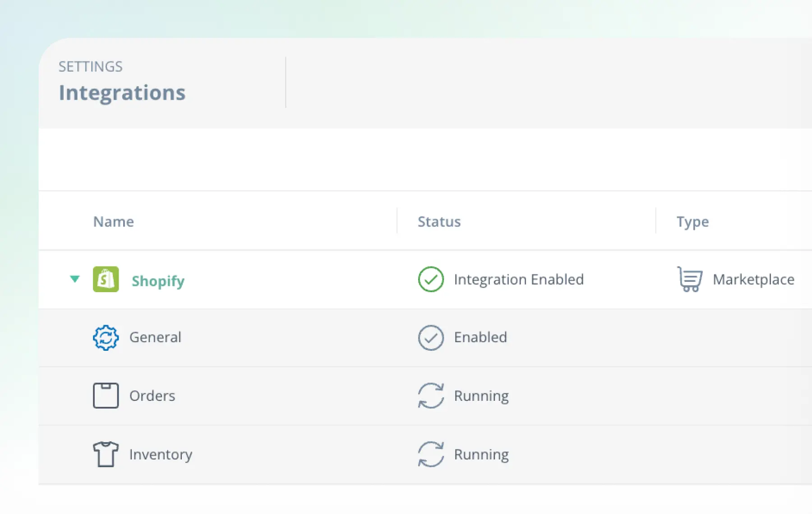This screenshot has width=812, height=514.
Task: Sort by the Status column header
Action: (x=439, y=222)
